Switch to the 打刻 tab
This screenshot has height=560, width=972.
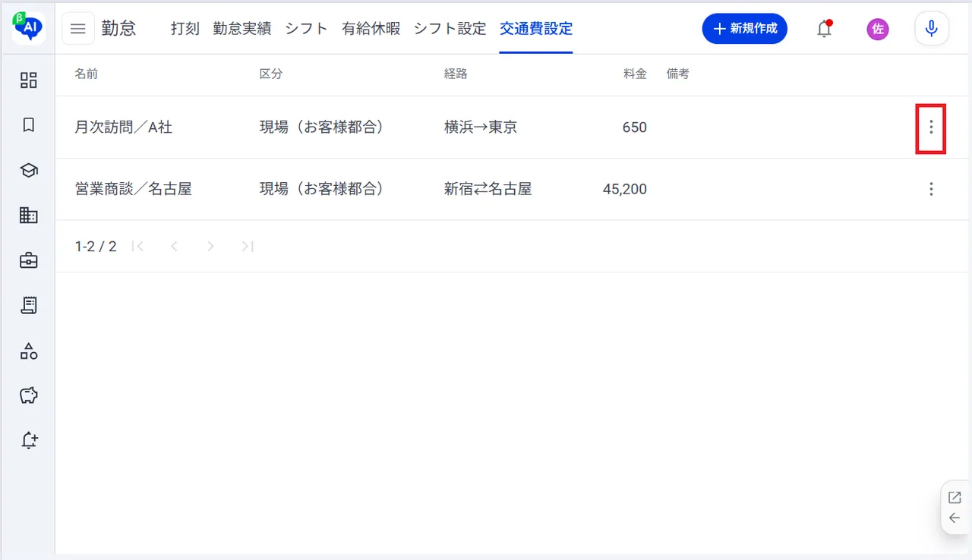click(185, 29)
